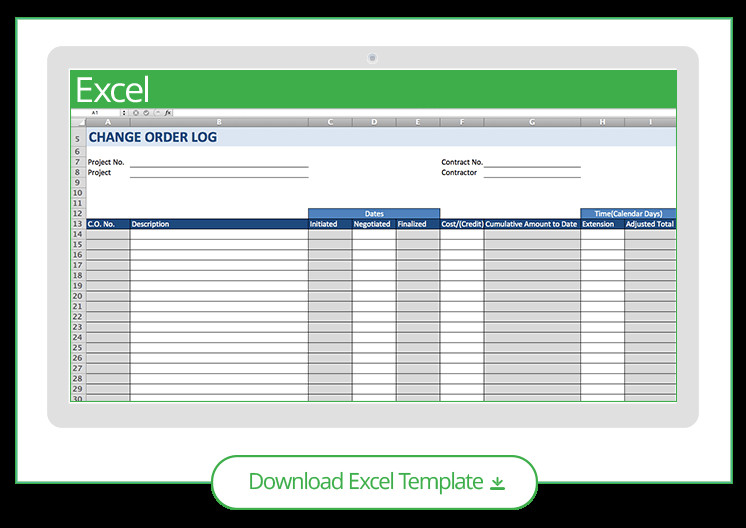
Task: Click the Cumulative Amount cell in row 24
Action: pyautogui.click(x=532, y=338)
